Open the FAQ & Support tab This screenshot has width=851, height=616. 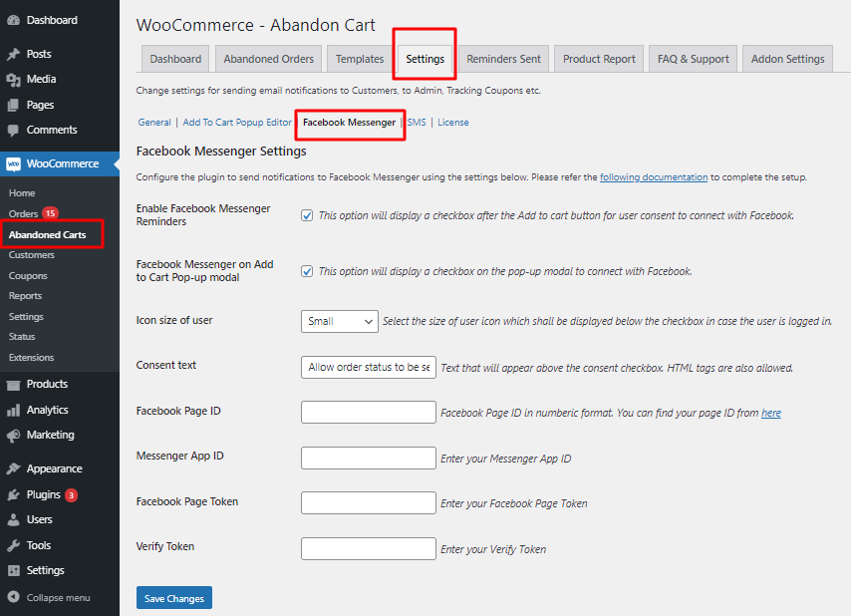[x=694, y=59]
